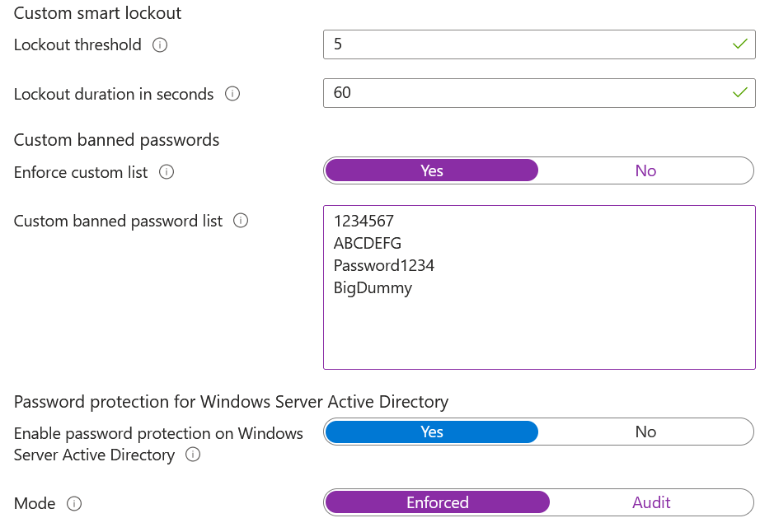The height and width of the screenshot is (532, 760).
Task: Choose Yes for Windows Server AD password protection
Action: click(x=432, y=432)
